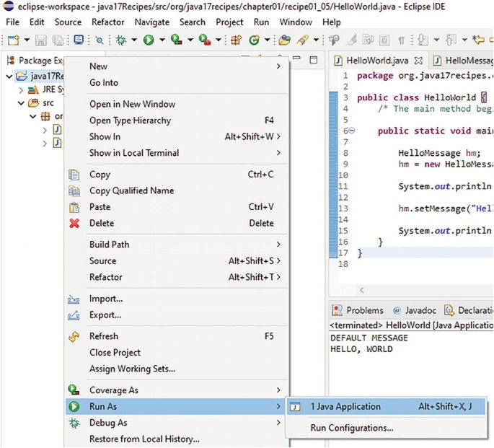Click the Coverage launch toolbar icon

coord(176,40)
